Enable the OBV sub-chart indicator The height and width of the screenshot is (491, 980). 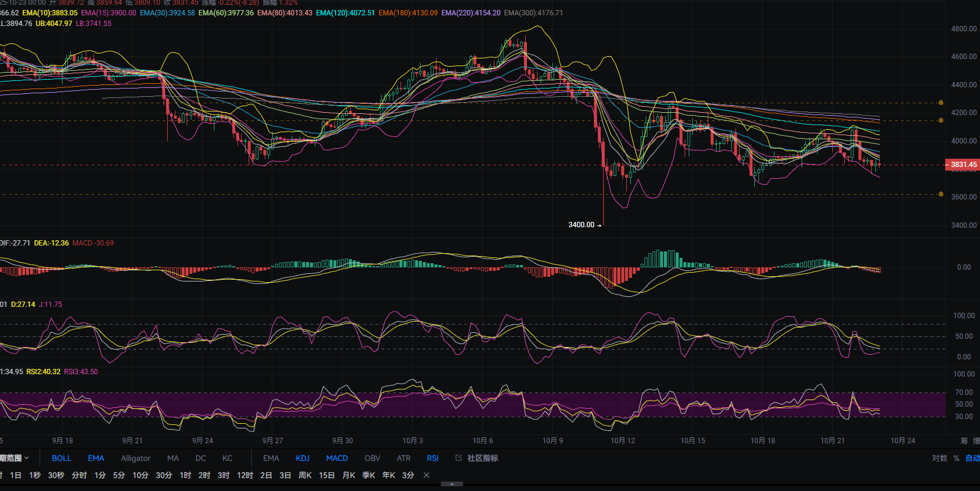point(372,458)
